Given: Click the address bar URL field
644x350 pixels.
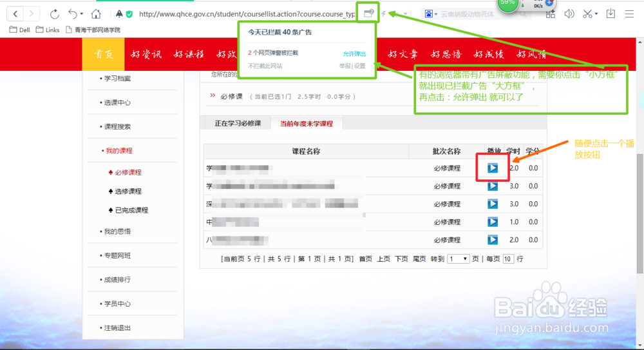Looking at the screenshot, I should (247, 14).
